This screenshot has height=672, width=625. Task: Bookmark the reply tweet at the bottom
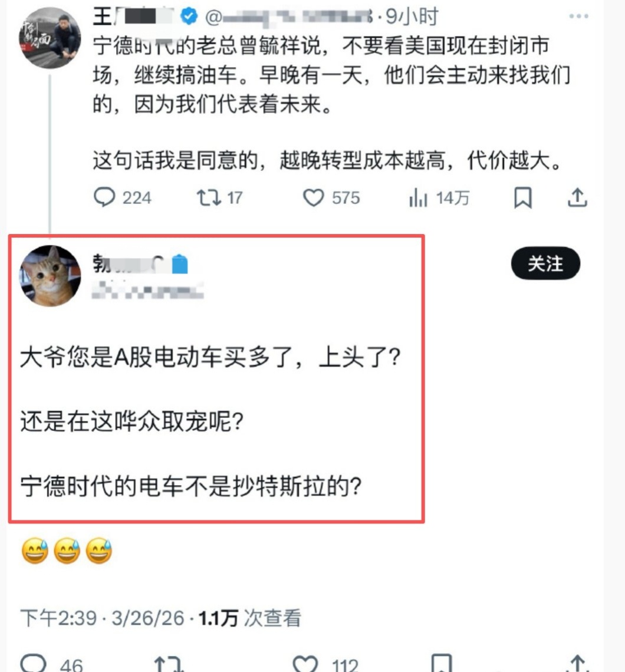point(441,663)
